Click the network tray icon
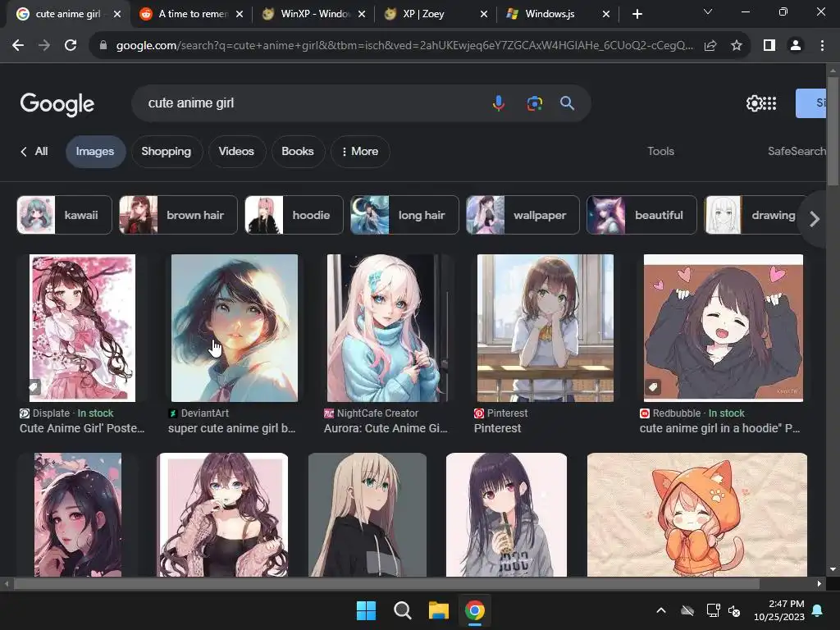 (x=713, y=610)
